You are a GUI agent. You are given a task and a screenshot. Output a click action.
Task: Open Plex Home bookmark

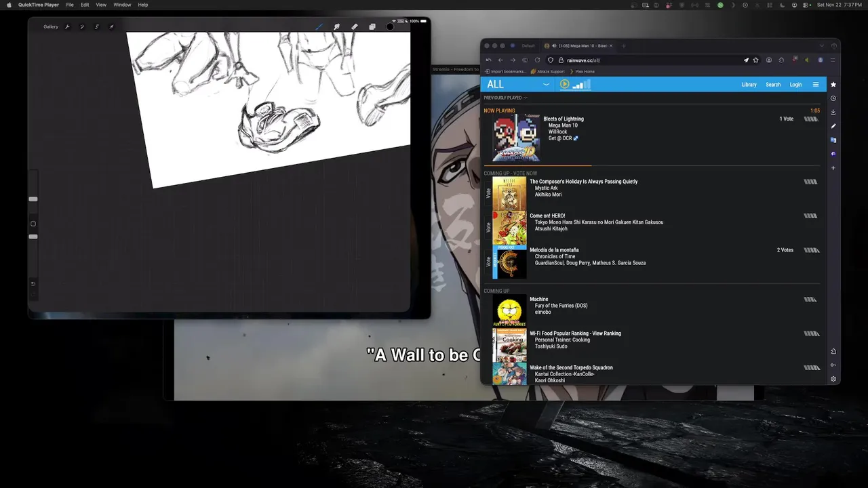[582, 71]
